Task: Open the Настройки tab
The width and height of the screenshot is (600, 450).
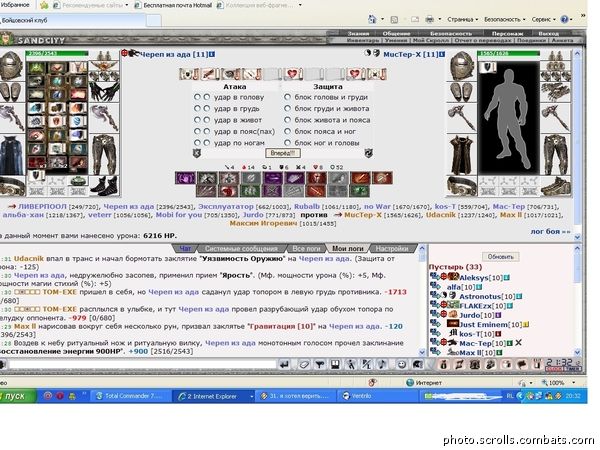Action: click(392, 249)
